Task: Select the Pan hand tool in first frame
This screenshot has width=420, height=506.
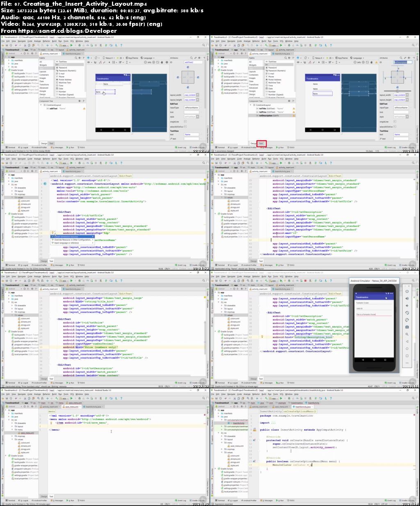Action: click(162, 62)
